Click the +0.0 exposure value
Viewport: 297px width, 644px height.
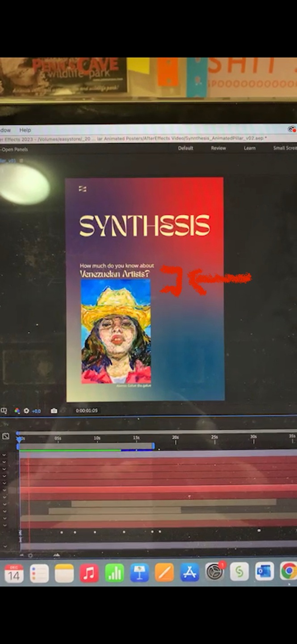pos(36,411)
